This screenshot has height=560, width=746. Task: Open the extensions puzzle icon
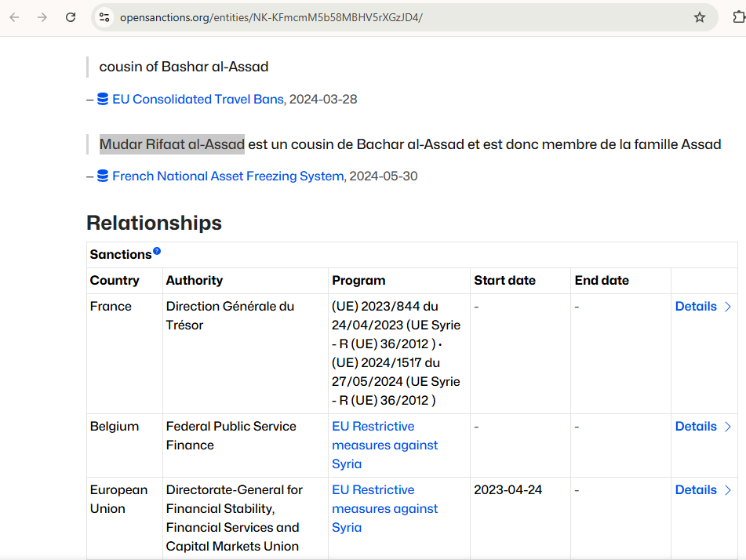(738, 17)
